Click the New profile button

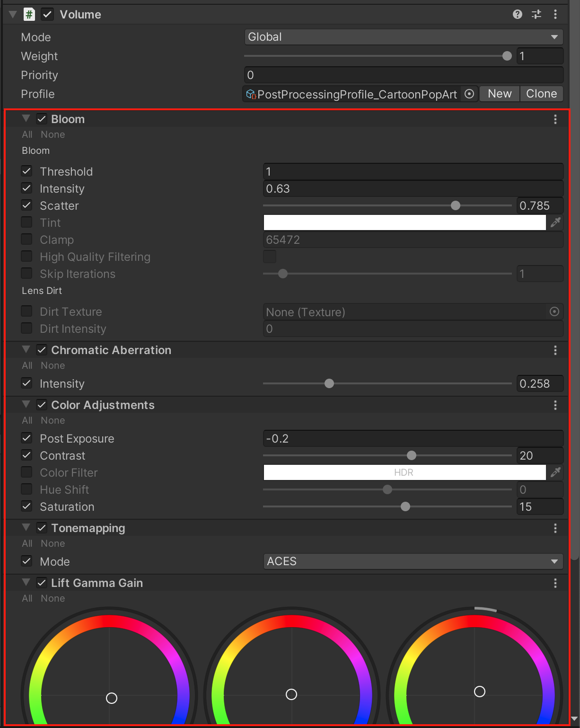coord(500,94)
